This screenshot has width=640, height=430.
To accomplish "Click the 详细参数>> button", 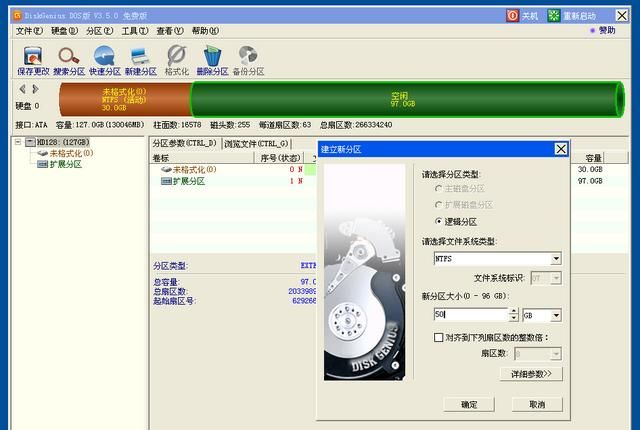I will point(531,374).
